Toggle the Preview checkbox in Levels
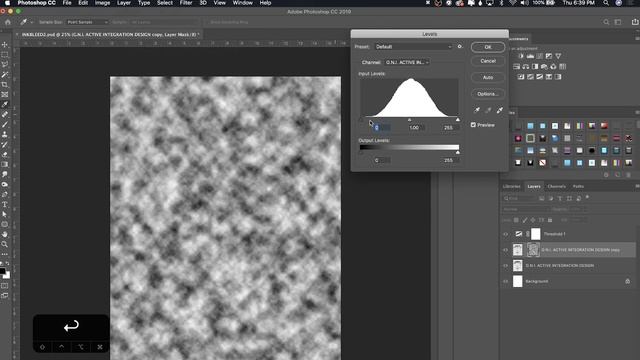Viewport: 640px width, 360px height. tap(473, 125)
